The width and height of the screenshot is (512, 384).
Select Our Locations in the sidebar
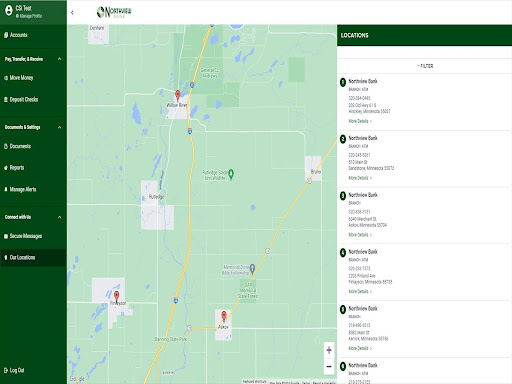tap(33, 257)
